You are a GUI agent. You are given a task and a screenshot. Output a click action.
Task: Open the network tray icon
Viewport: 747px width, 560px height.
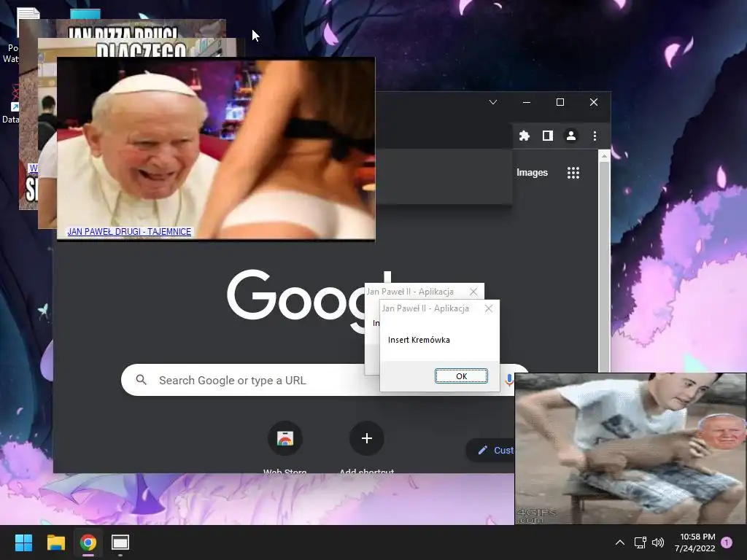point(640,542)
